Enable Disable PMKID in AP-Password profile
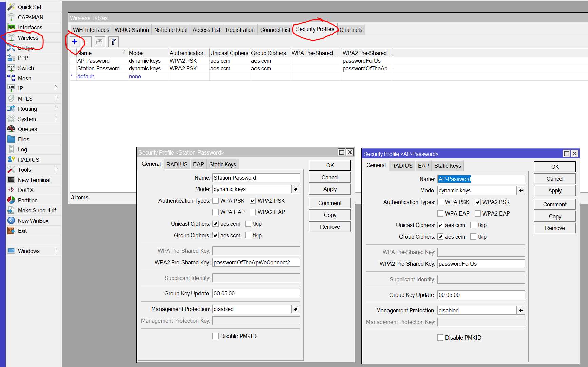This screenshot has width=588, height=367. [440, 338]
